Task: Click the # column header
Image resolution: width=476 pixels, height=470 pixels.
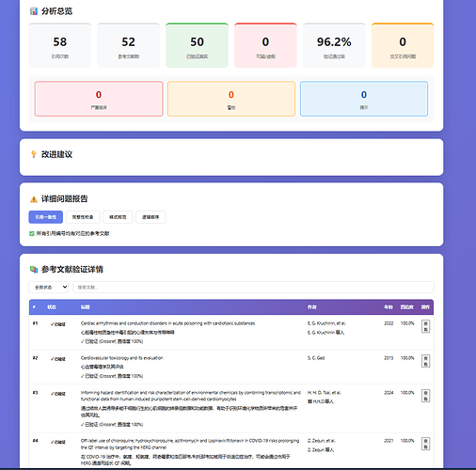Action: pos(34,307)
